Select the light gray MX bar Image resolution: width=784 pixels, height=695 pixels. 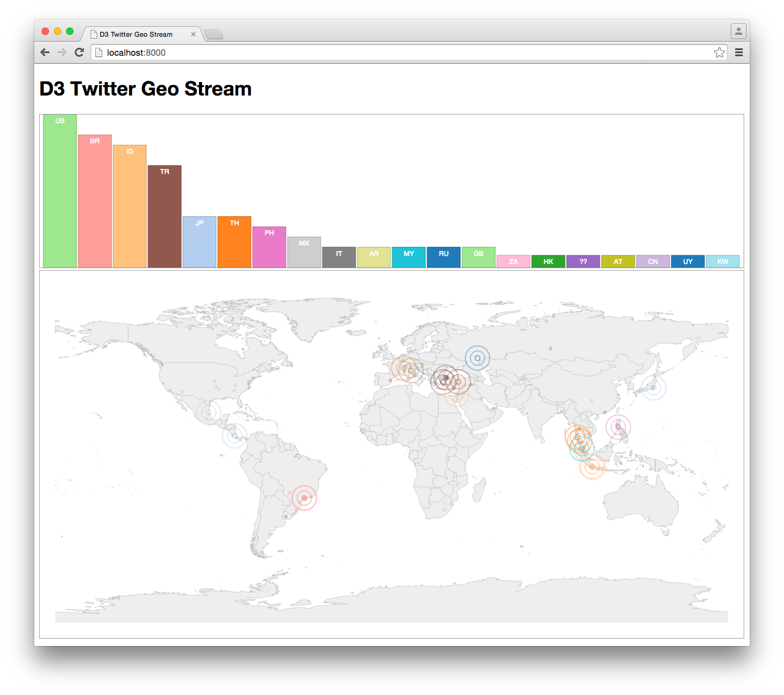(304, 252)
